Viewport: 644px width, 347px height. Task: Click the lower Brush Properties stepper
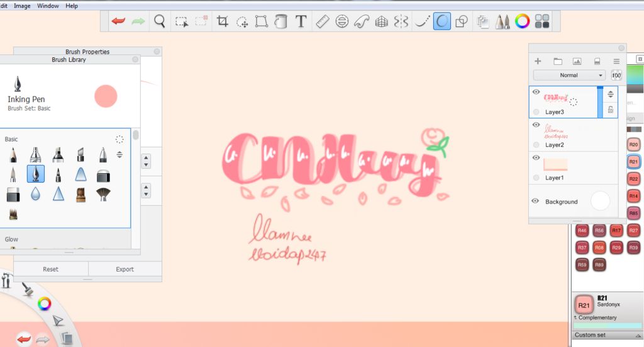point(146,191)
